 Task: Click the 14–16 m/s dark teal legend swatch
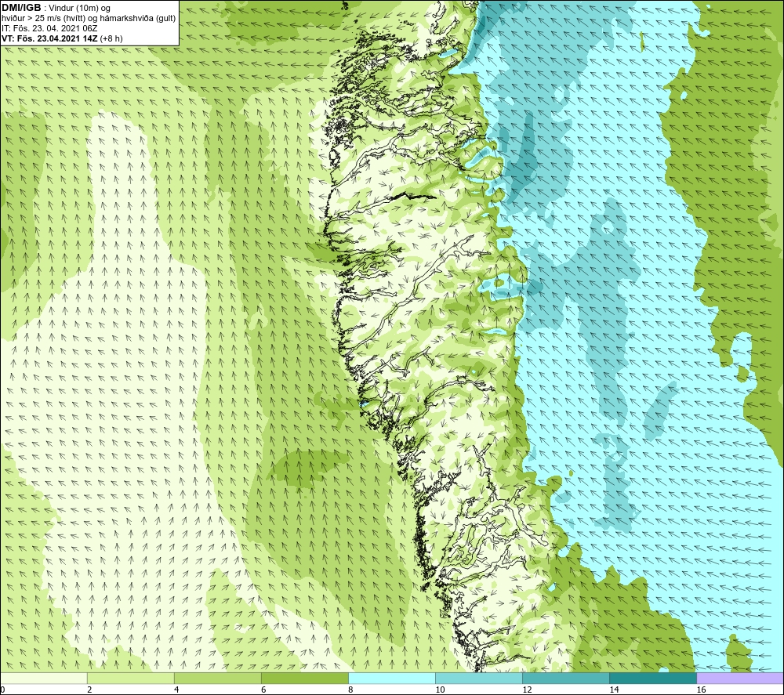(653, 678)
